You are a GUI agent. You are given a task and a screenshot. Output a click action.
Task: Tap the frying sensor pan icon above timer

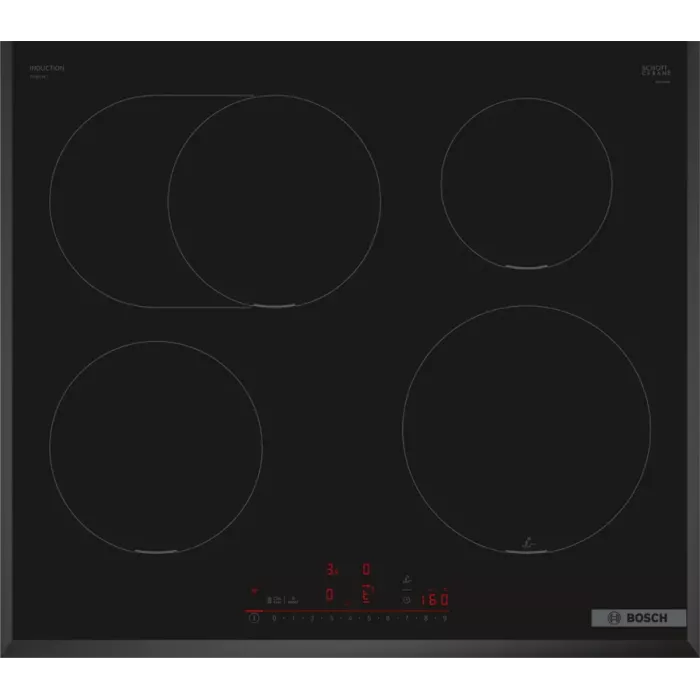(406, 576)
